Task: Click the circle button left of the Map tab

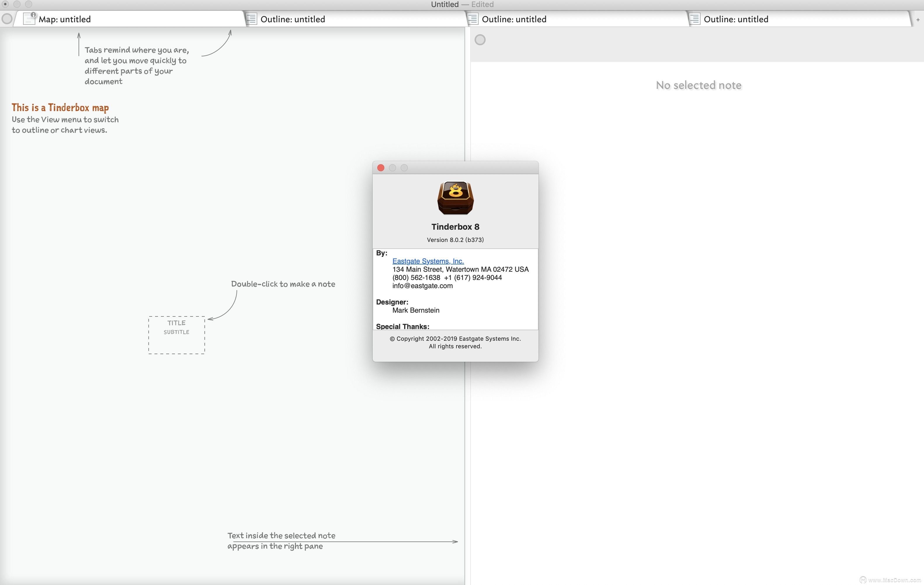Action: point(7,19)
